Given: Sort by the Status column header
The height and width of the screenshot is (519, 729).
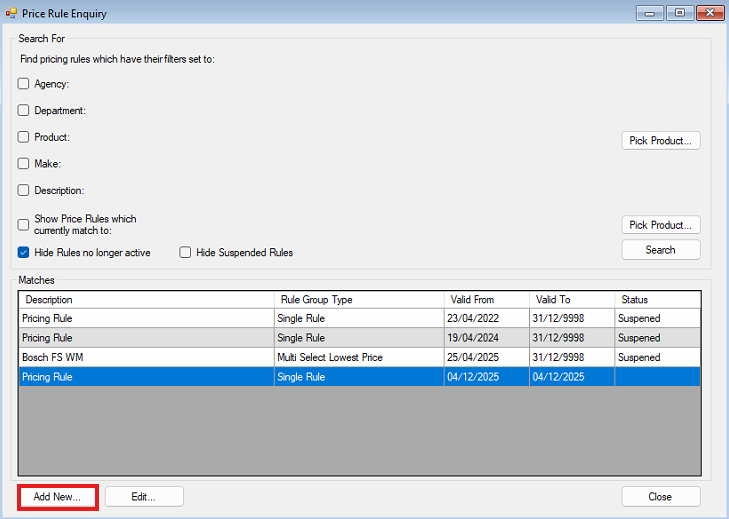Looking at the screenshot, I should 657,299.
